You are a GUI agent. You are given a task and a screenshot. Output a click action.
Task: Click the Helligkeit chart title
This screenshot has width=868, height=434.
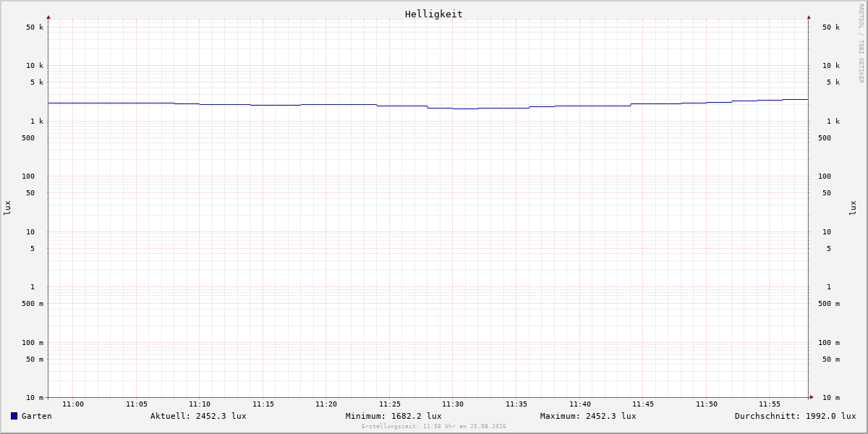click(434, 14)
